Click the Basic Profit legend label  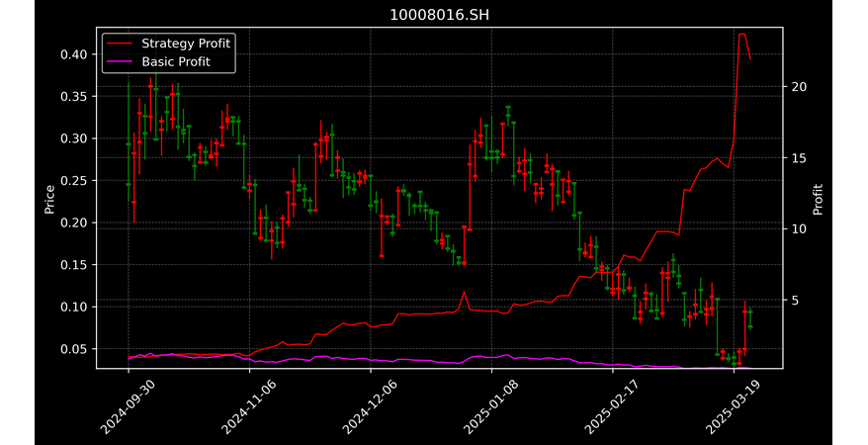(176, 61)
